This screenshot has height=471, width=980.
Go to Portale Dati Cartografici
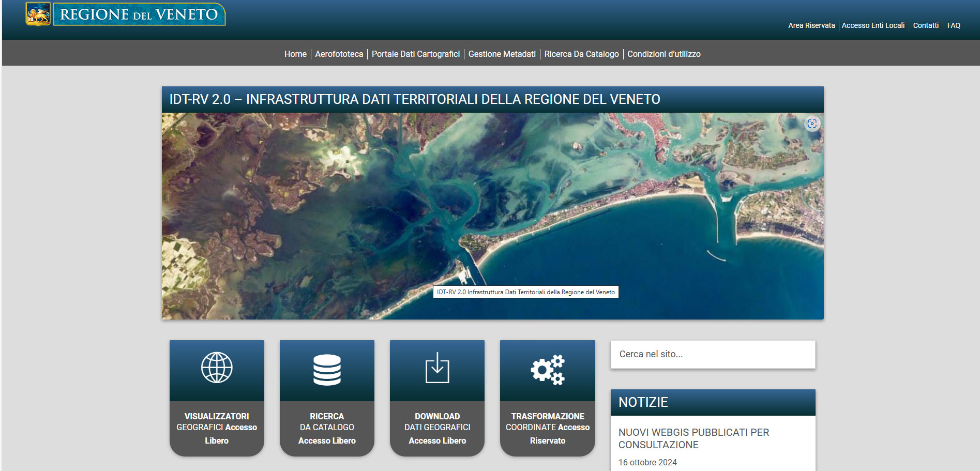[416, 54]
